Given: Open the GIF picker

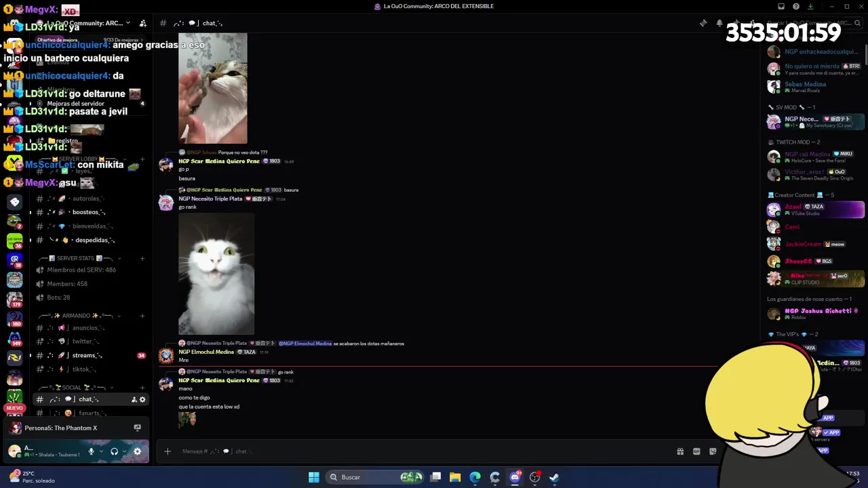Looking at the screenshot, I should [x=696, y=451].
